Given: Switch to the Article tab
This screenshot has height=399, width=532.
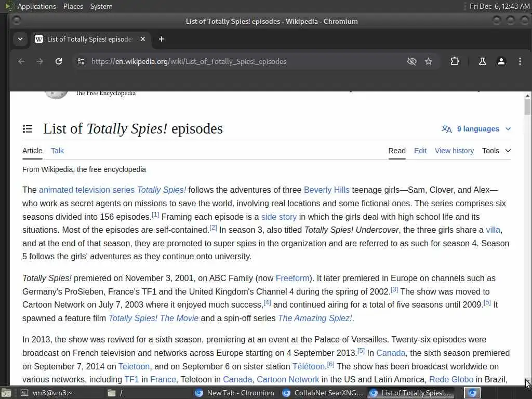Looking at the screenshot, I should (x=32, y=151).
